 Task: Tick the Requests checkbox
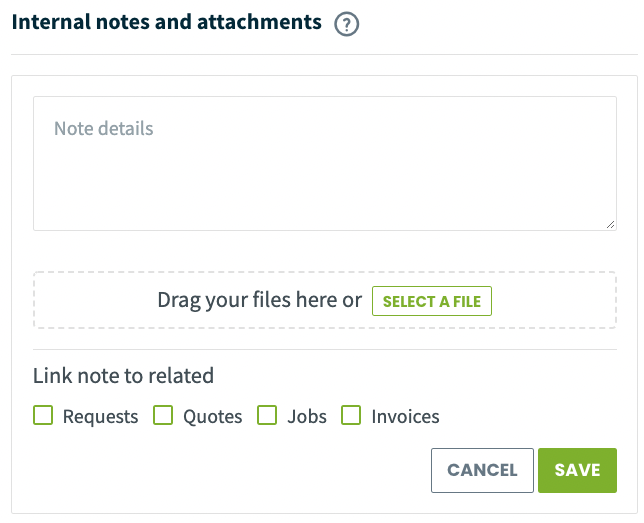coord(43,415)
